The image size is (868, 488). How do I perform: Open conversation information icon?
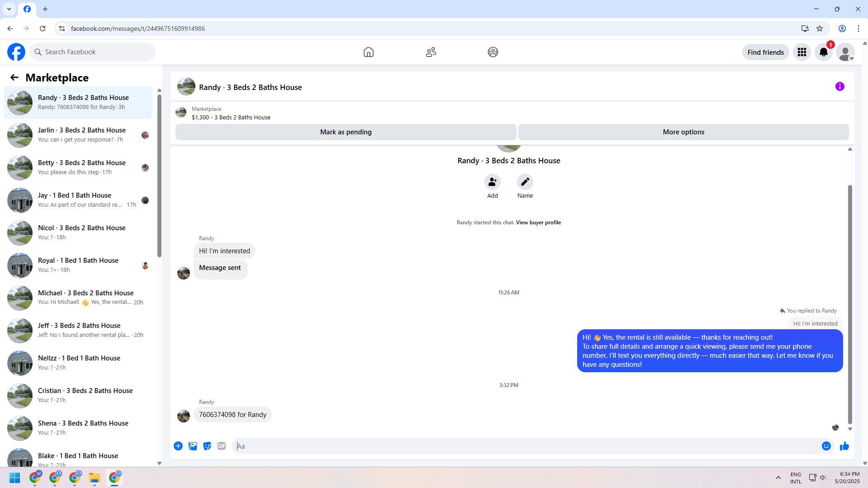coord(840,86)
